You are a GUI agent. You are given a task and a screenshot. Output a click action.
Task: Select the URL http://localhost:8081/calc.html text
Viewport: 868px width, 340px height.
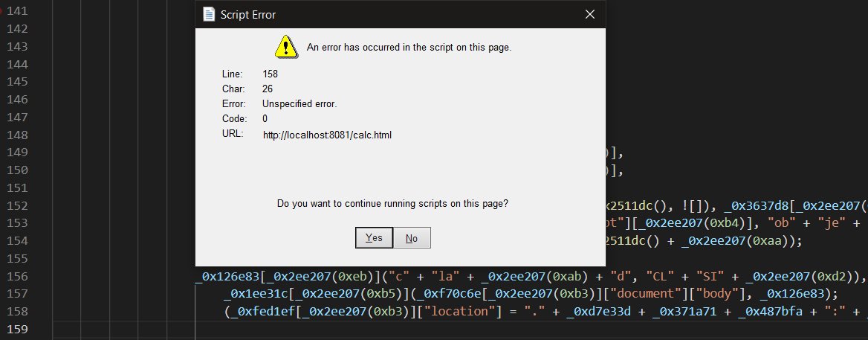pos(327,135)
